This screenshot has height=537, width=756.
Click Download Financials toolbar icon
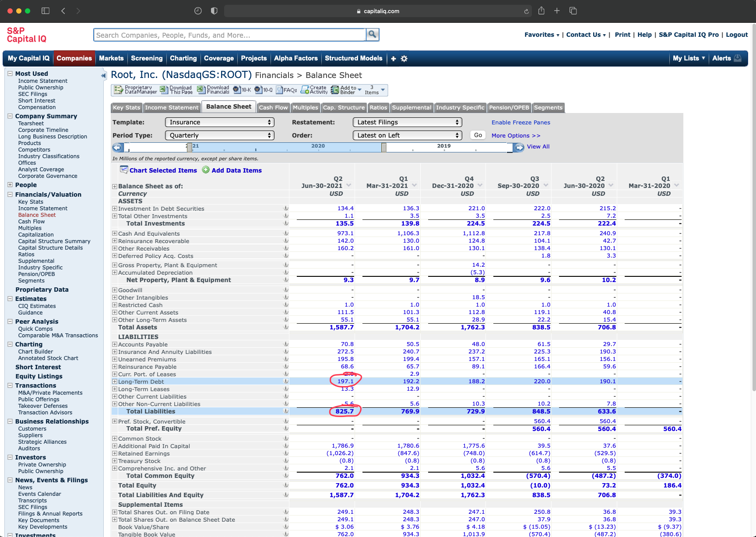point(213,90)
